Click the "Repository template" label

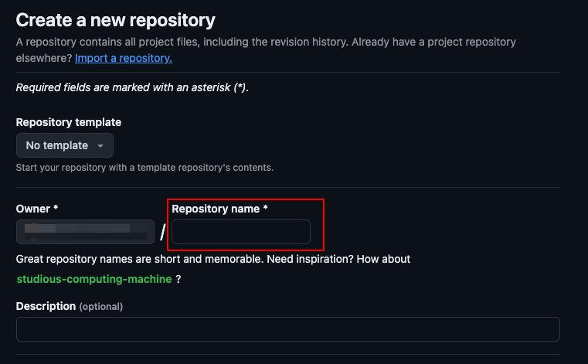69,122
